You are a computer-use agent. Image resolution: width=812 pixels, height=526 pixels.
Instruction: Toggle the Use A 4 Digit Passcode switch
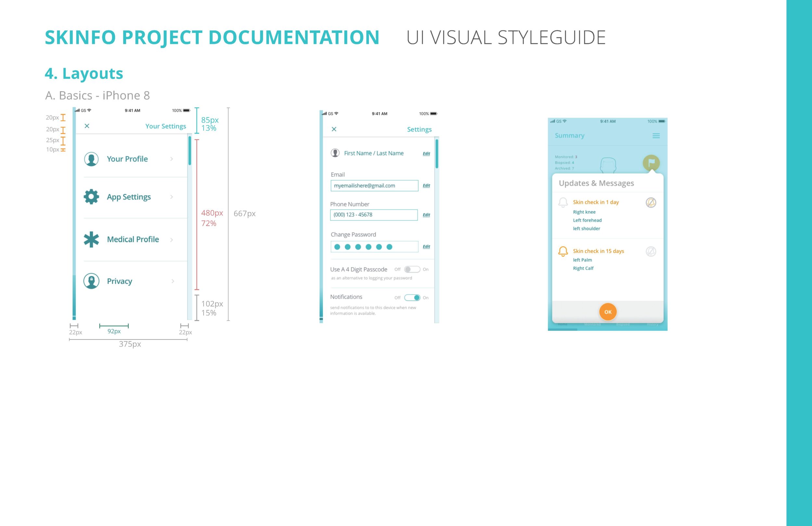coord(412,270)
